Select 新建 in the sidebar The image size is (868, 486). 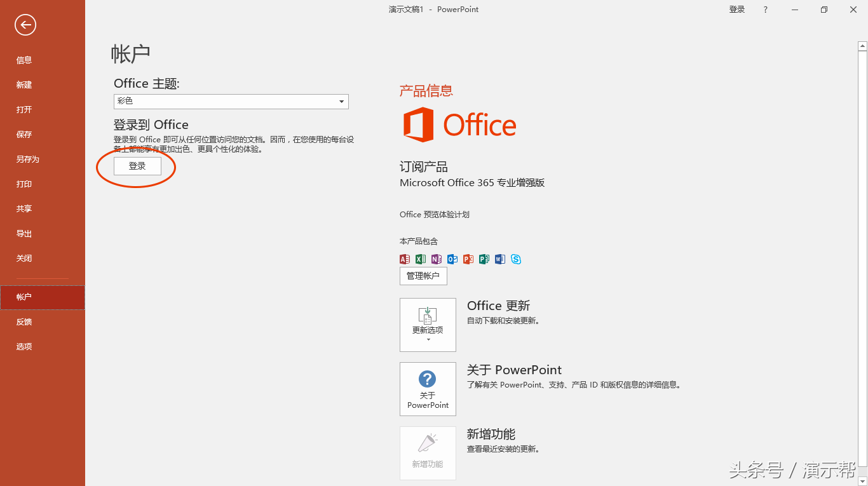tap(43, 85)
